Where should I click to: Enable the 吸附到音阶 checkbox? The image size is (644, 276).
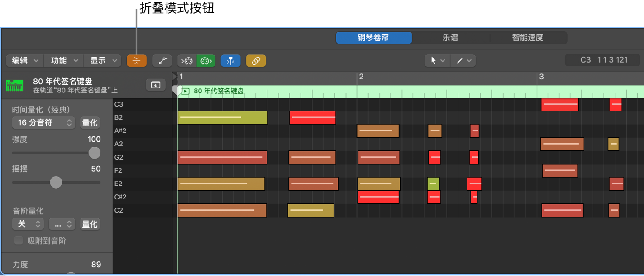18,240
